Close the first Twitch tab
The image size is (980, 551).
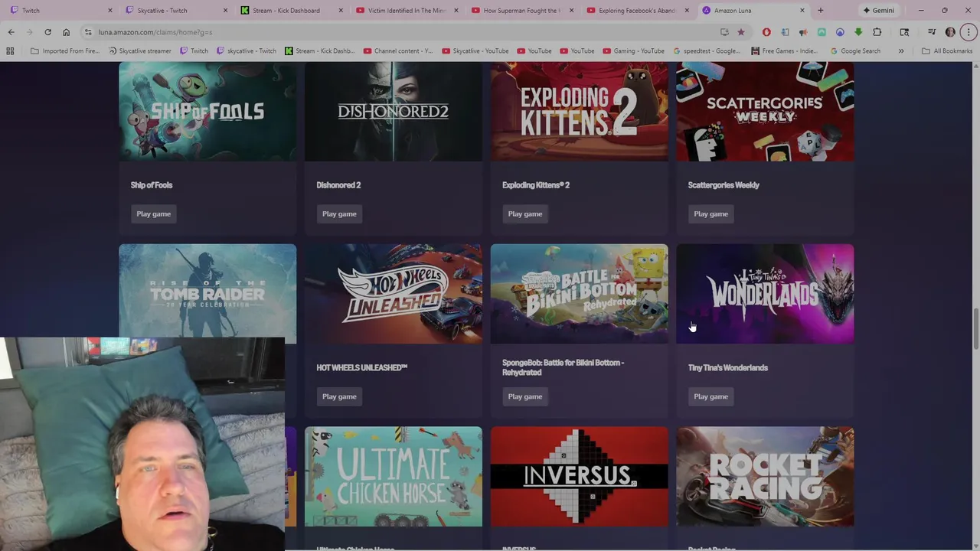tap(109, 10)
